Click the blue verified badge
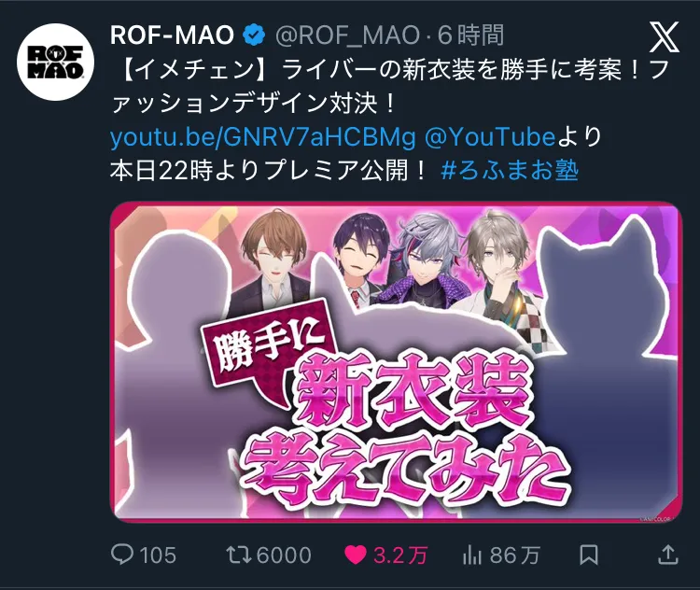 (255, 35)
